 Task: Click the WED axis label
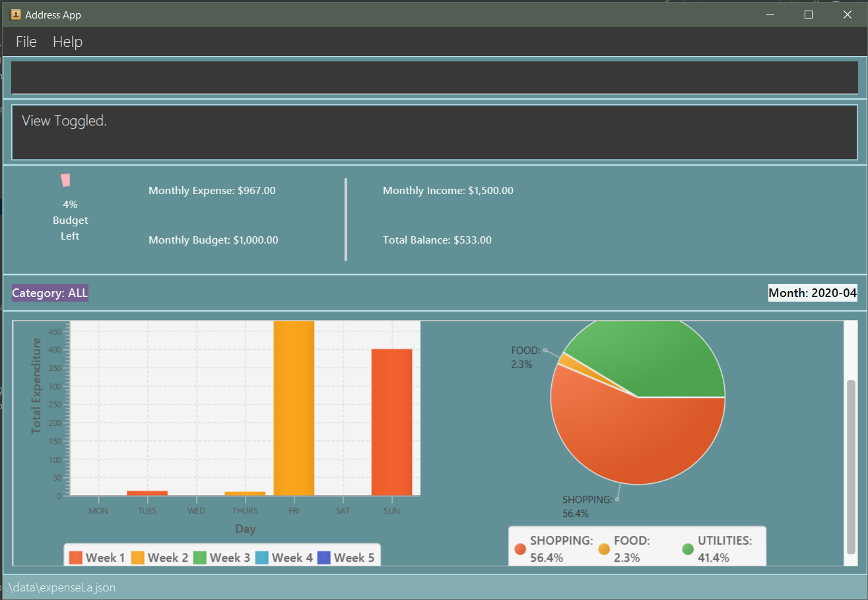tap(196, 510)
